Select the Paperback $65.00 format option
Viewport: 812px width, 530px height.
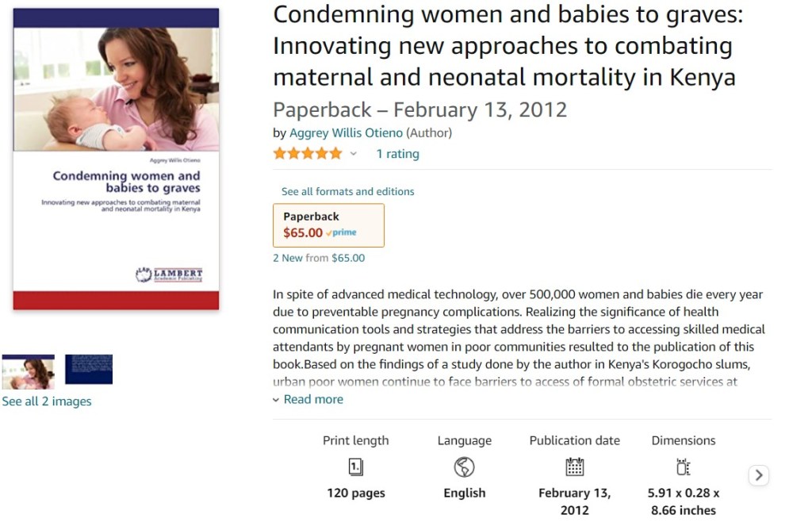click(x=328, y=225)
